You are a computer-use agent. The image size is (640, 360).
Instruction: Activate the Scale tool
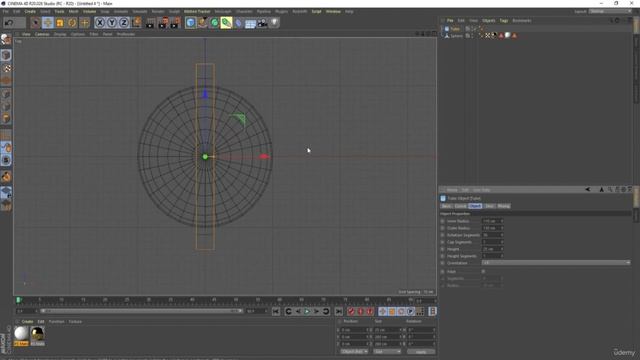[60, 22]
